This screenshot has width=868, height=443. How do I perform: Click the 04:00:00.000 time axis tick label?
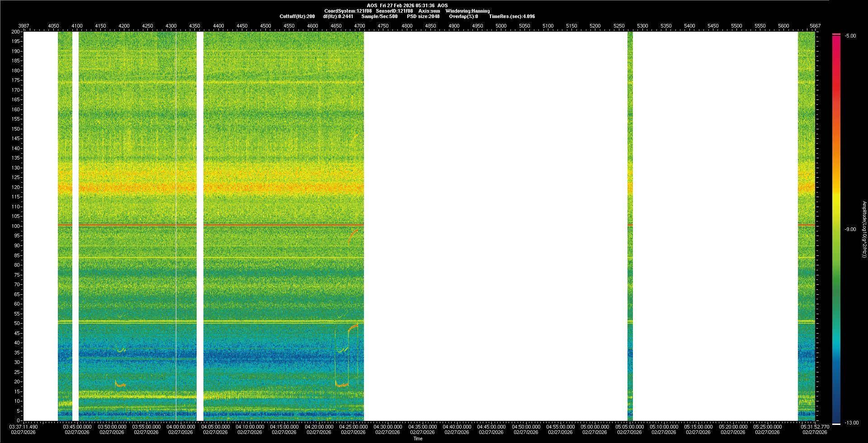[x=181, y=427]
